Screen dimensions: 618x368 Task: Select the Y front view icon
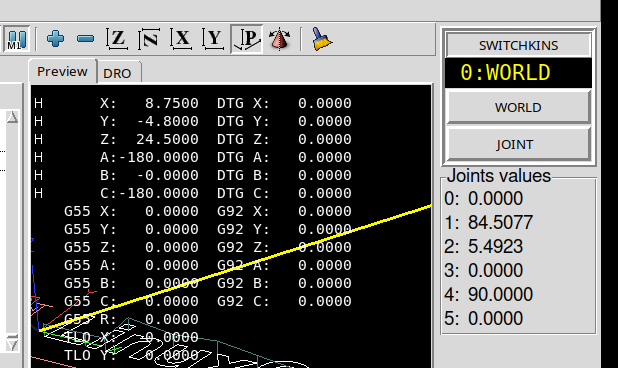(213, 39)
